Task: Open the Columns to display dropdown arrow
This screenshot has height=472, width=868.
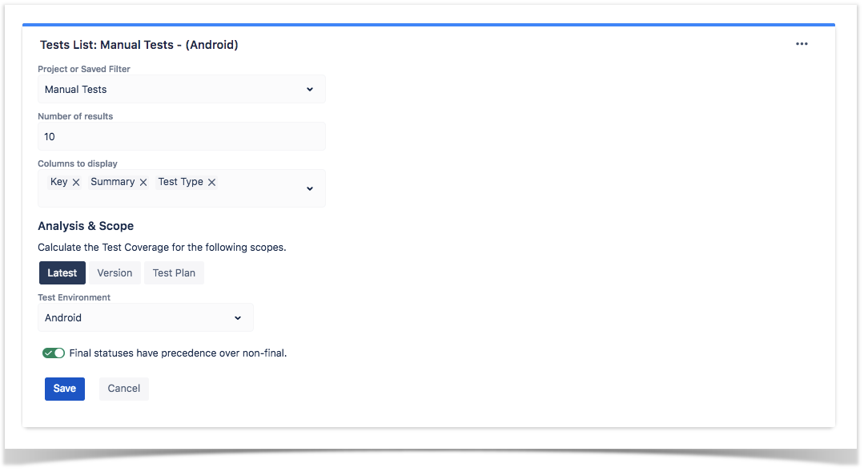Action: pyautogui.click(x=309, y=188)
